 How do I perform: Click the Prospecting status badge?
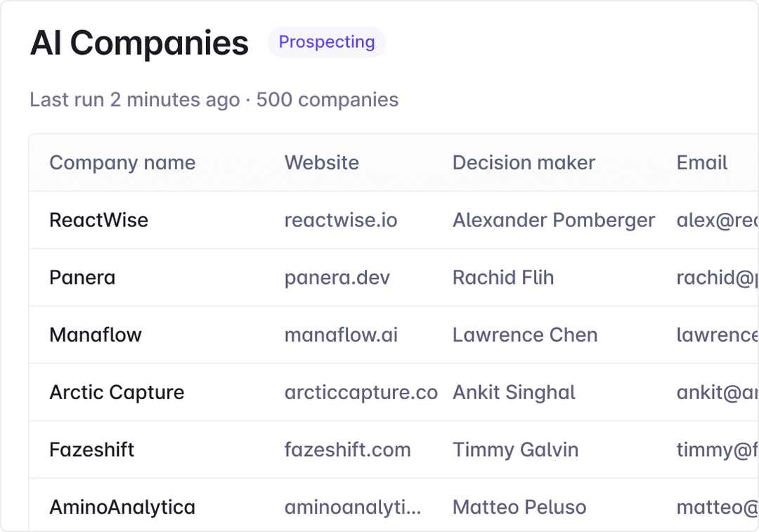[327, 42]
